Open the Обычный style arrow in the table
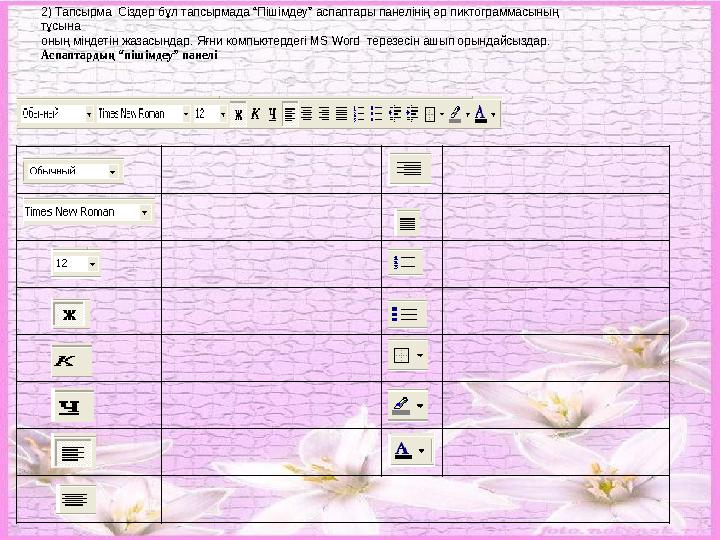The height and width of the screenshot is (540, 720). click(112, 172)
